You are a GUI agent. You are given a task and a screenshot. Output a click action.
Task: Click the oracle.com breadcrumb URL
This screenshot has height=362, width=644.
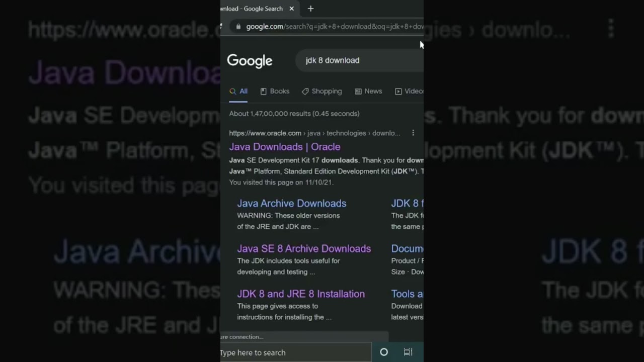click(x=315, y=133)
